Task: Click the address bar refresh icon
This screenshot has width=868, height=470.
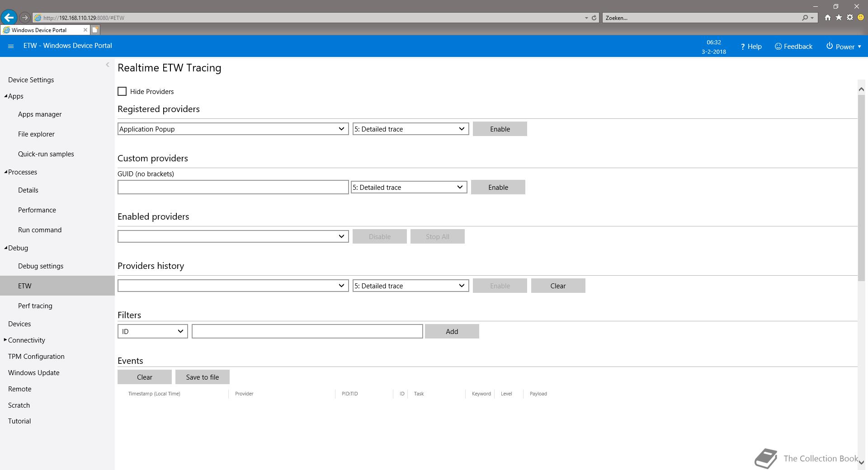Action: pos(594,18)
